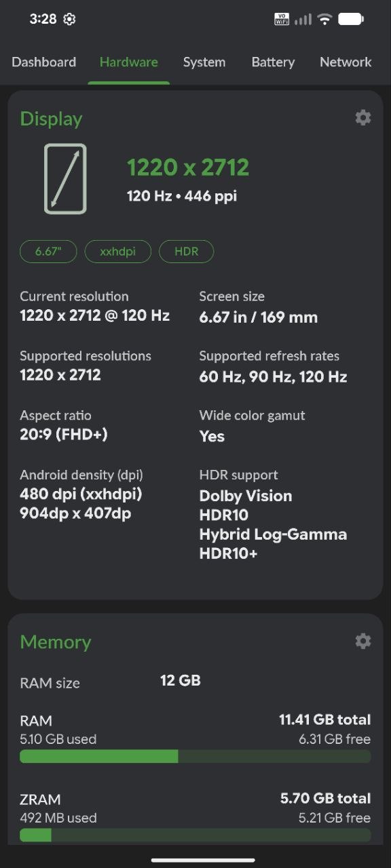The width and height of the screenshot is (391, 868).
Task: Tap the RAM usage progress bar
Action: [195, 756]
